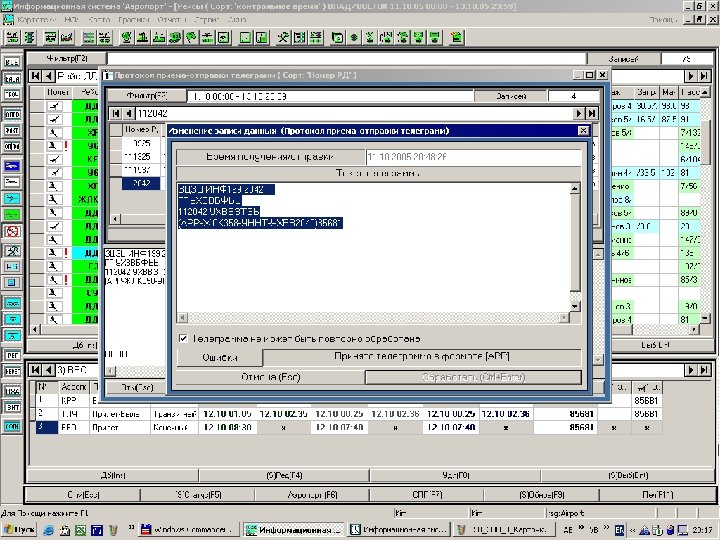Click Internet Explorer icon in taskbar quick launch

click(x=48, y=530)
